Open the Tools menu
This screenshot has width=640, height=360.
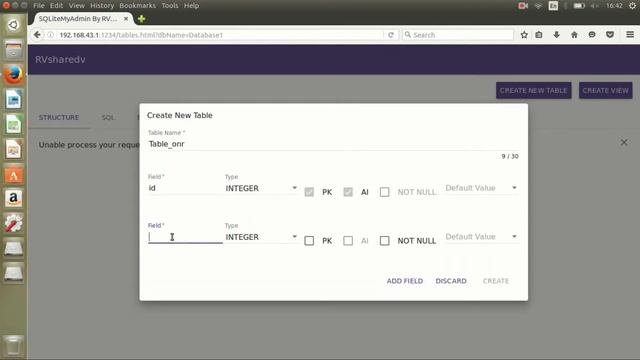click(169, 6)
